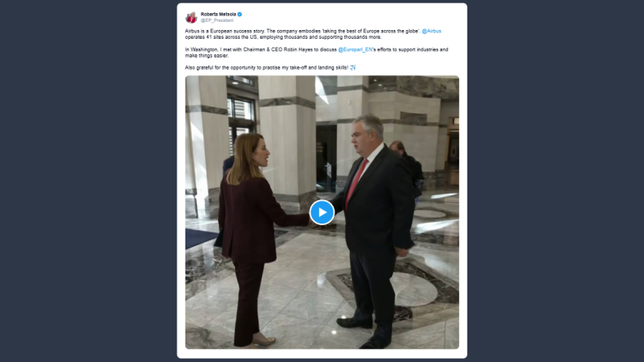Click the white tweet card's empty header area
The width and height of the screenshot is (644, 362).
click(349, 16)
